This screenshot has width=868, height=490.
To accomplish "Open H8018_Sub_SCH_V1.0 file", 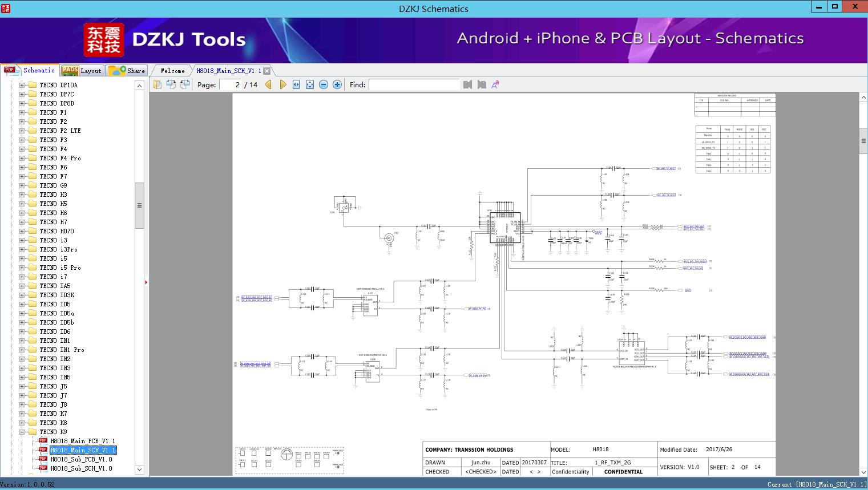I will [x=81, y=468].
